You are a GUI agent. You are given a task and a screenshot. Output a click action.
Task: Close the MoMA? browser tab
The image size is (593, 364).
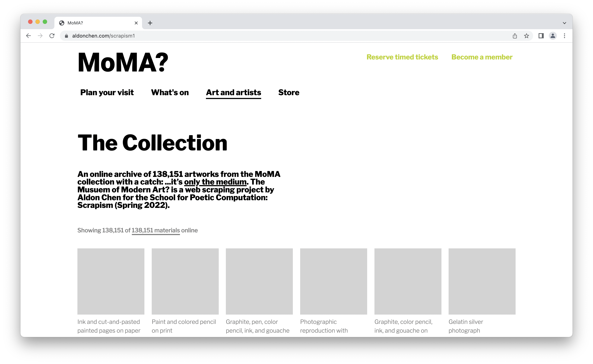[136, 23]
